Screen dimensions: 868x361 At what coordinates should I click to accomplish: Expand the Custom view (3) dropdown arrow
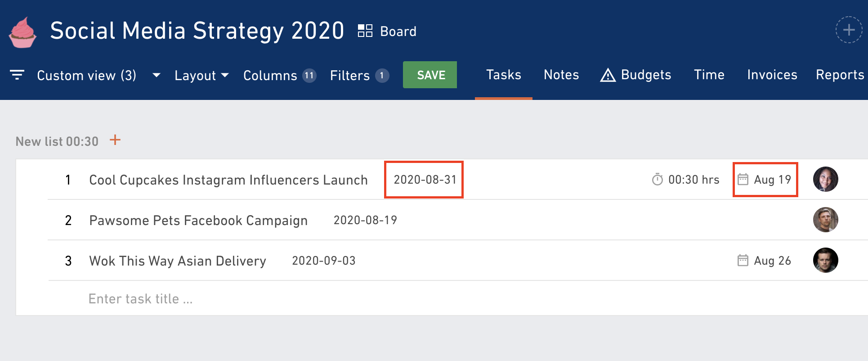click(x=157, y=75)
